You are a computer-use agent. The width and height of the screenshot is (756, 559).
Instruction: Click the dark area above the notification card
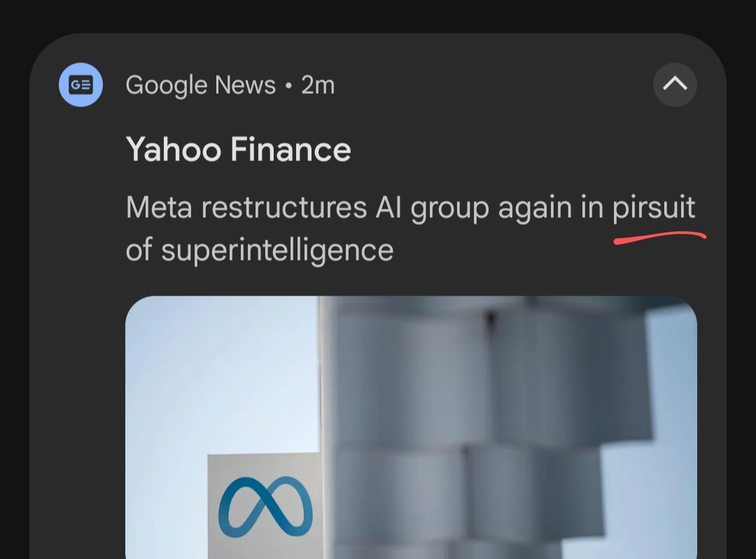378,15
